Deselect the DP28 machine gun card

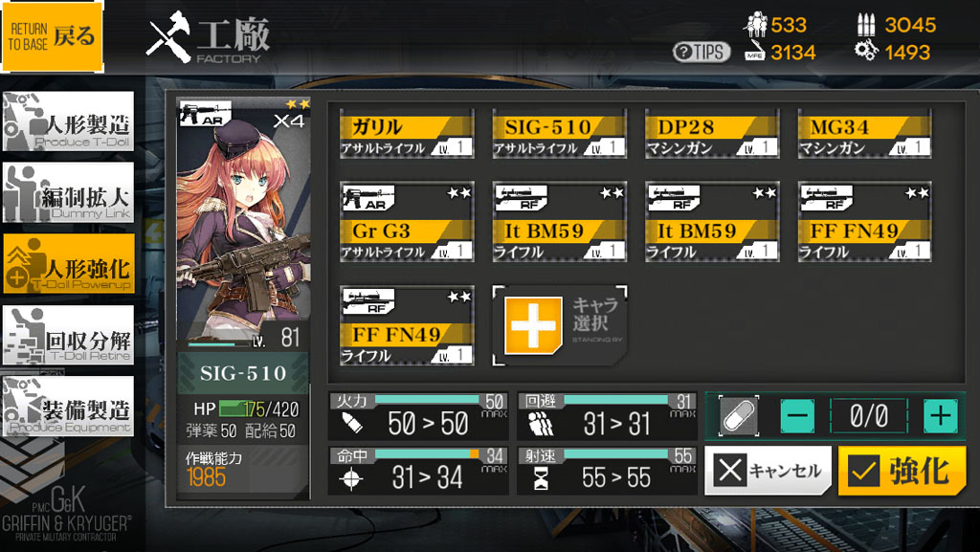coord(712,134)
